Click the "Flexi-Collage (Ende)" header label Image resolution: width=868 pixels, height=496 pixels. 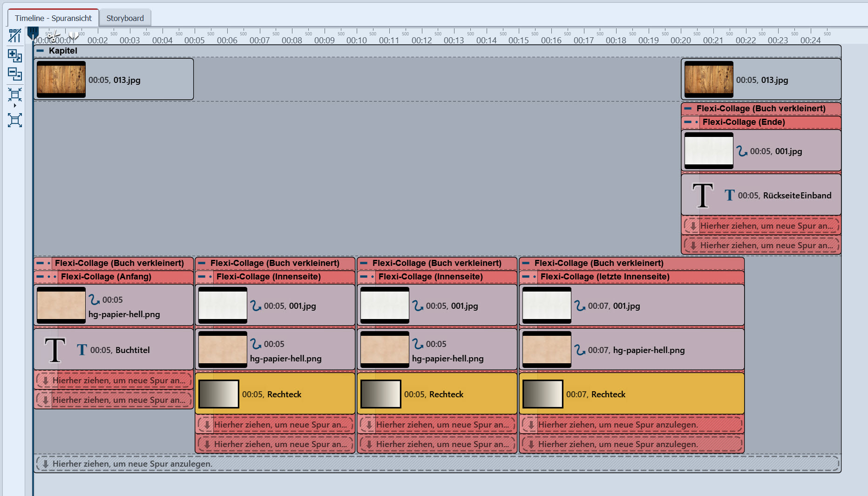[x=744, y=122]
